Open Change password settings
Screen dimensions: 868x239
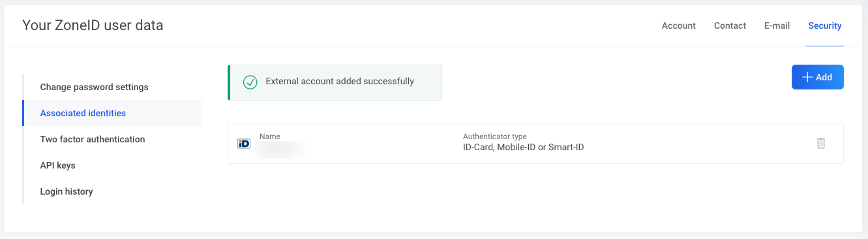click(x=95, y=87)
